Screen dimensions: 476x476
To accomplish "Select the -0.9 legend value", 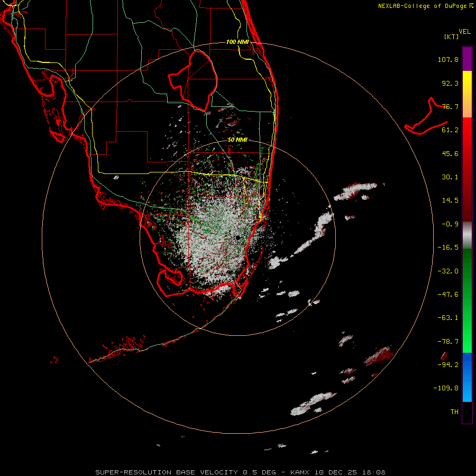I will 450,224.
